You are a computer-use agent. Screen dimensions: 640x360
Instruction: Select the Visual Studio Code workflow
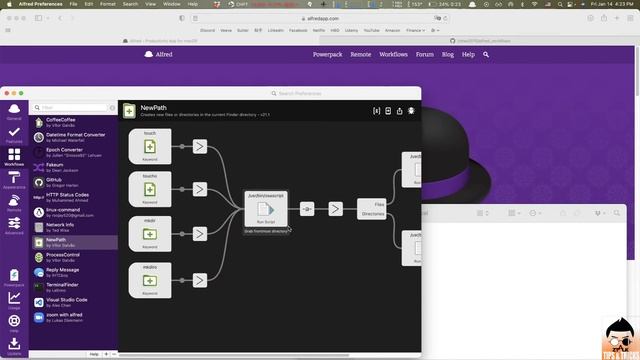pos(75,302)
